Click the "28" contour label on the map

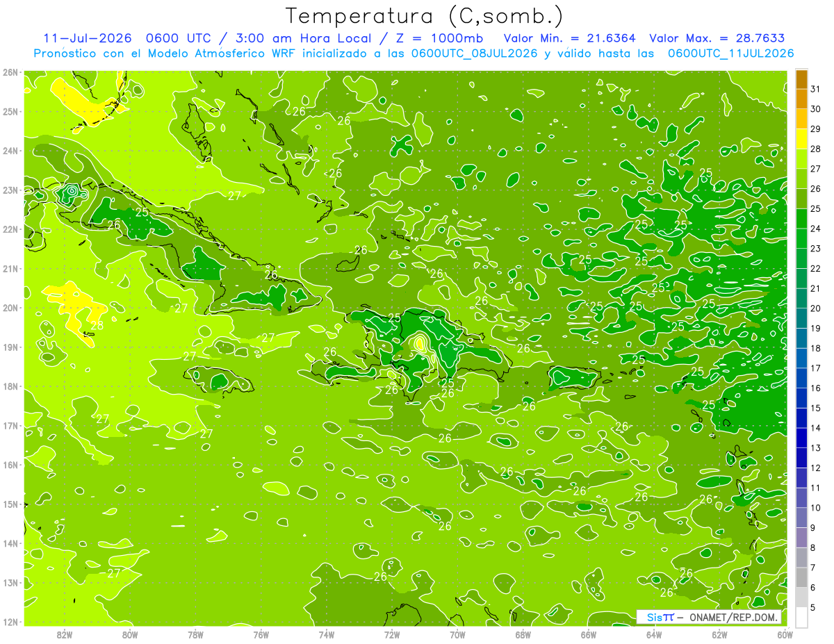pos(97,324)
